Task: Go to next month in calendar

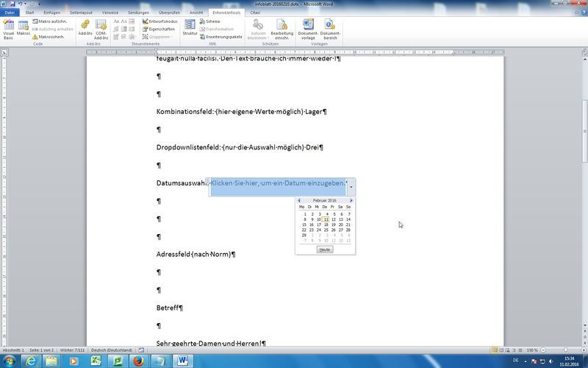Action: [351, 200]
